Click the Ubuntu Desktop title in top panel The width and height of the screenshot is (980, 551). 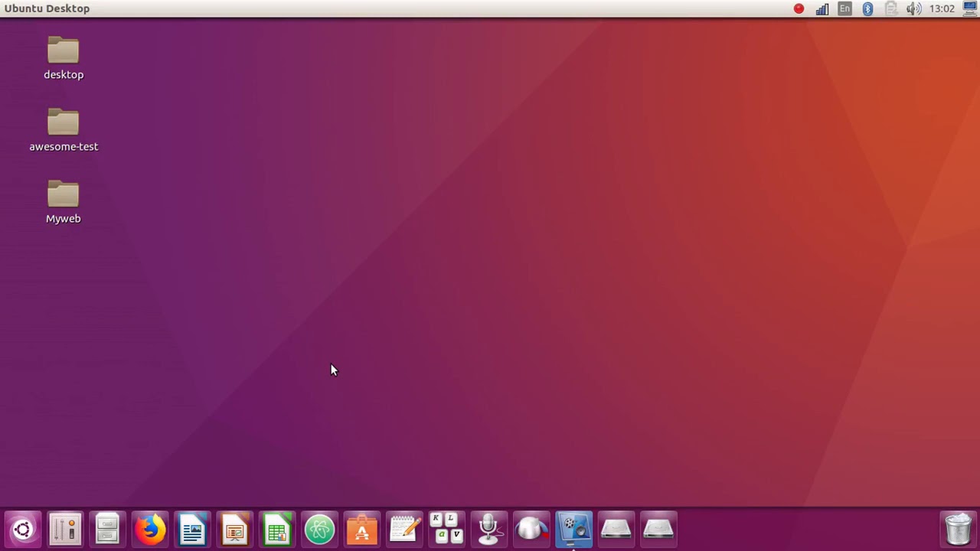pyautogui.click(x=47, y=8)
